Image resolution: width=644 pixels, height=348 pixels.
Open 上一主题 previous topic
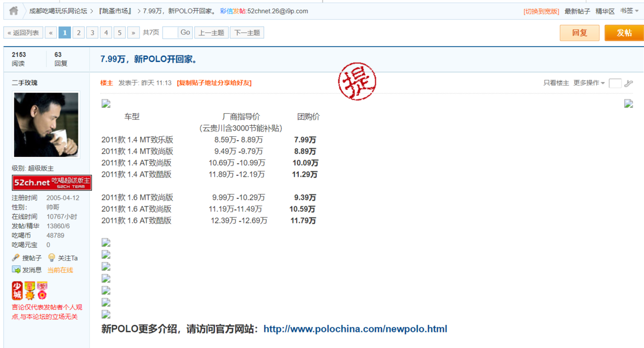pos(211,33)
